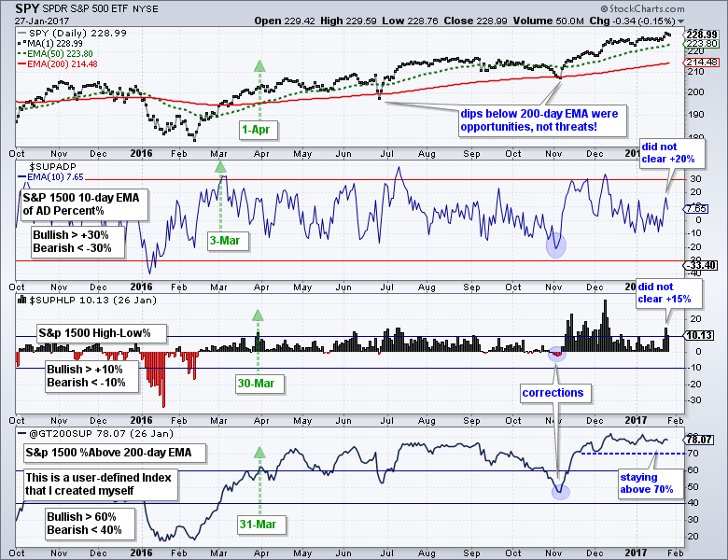Click the 27-Jan-2017 chart date
Screen dimensions: 728x560
42,21
